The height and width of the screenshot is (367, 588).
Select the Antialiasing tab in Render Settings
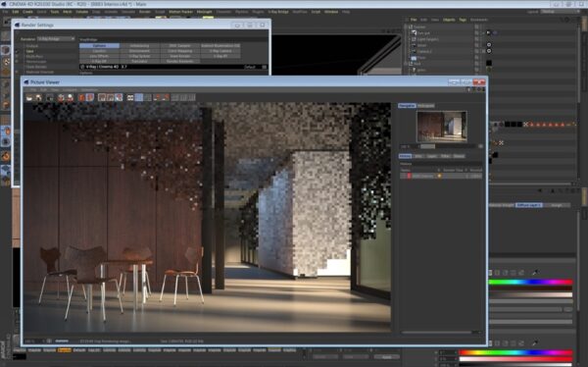139,45
